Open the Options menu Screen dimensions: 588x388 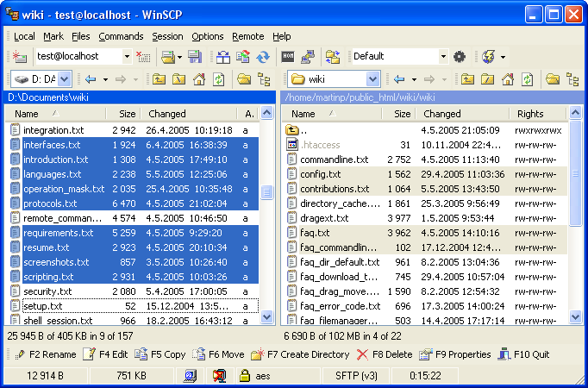pos(208,36)
